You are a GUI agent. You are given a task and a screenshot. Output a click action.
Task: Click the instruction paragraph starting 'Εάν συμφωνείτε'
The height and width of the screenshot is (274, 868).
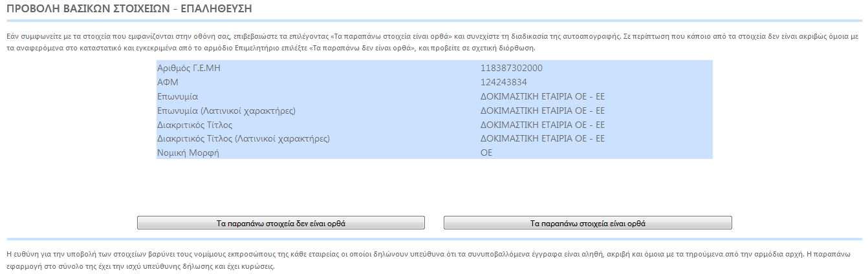point(432,42)
